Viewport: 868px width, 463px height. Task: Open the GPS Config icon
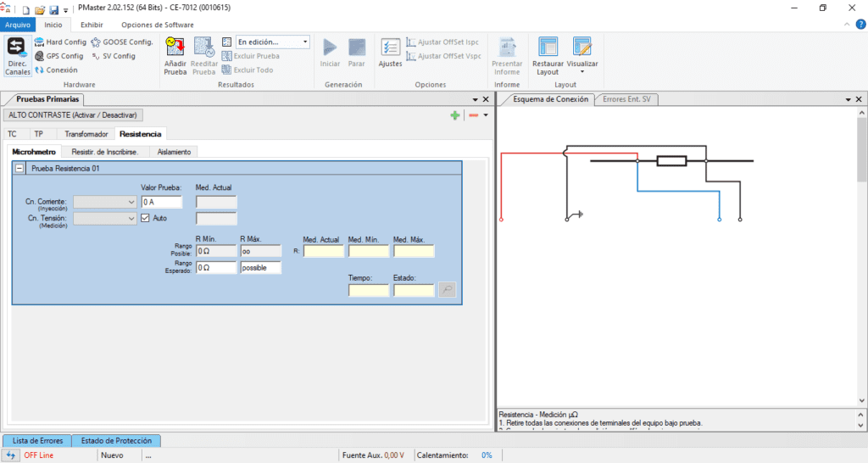coord(58,56)
